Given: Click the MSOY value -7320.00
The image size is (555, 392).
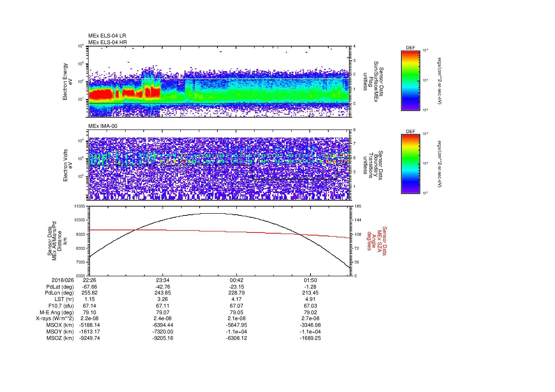Looking at the screenshot, I should (163, 332).
